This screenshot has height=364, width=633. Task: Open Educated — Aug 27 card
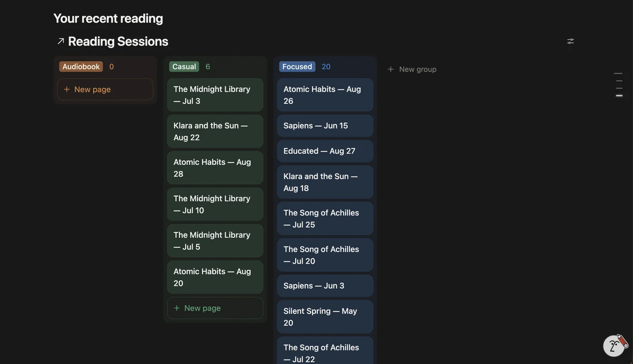325,151
